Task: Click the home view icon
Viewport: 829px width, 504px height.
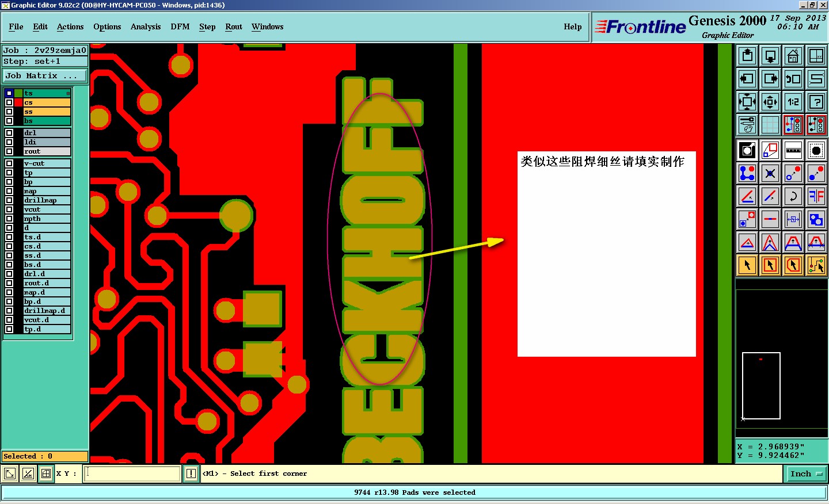Action: pos(793,56)
